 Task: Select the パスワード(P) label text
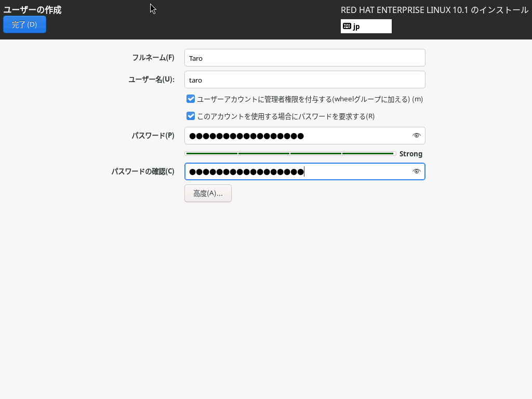153,136
